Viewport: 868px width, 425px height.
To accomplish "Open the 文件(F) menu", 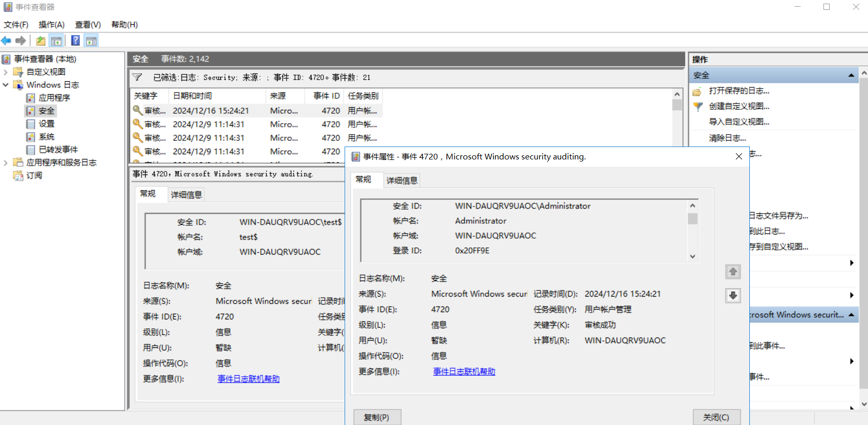I will [x=16, y=25].
